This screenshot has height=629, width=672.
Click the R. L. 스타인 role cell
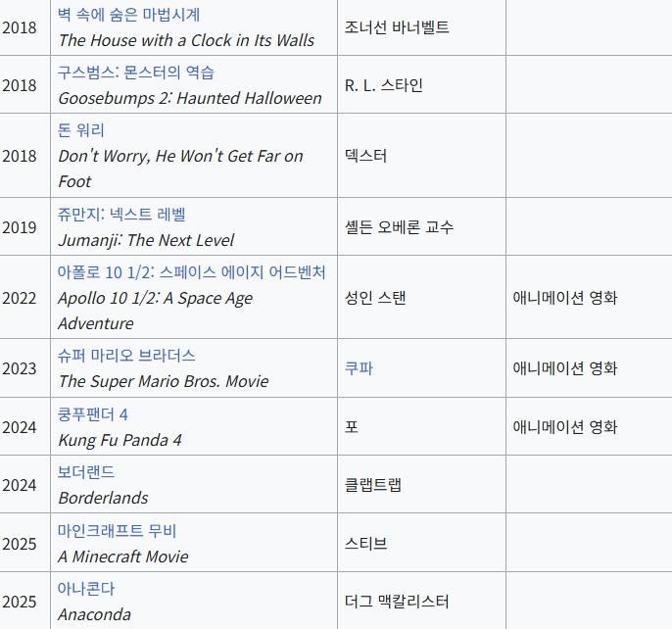pos(421,85)
